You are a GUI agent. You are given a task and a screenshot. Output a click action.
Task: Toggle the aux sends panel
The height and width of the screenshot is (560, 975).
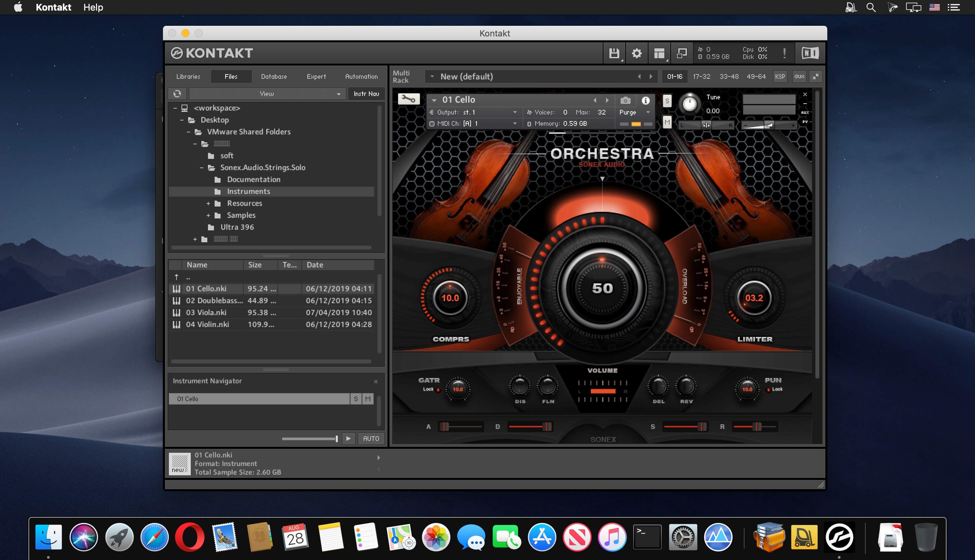[799, 76]
